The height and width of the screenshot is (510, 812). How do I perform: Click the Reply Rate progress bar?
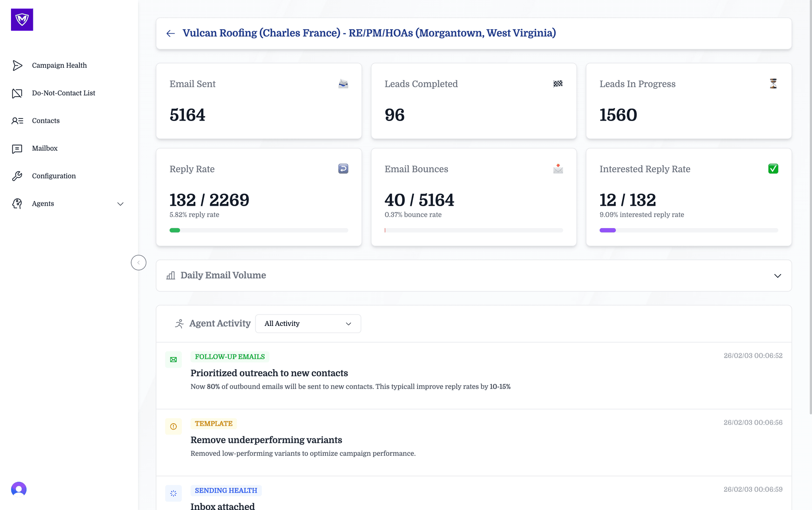pos(258,230)
